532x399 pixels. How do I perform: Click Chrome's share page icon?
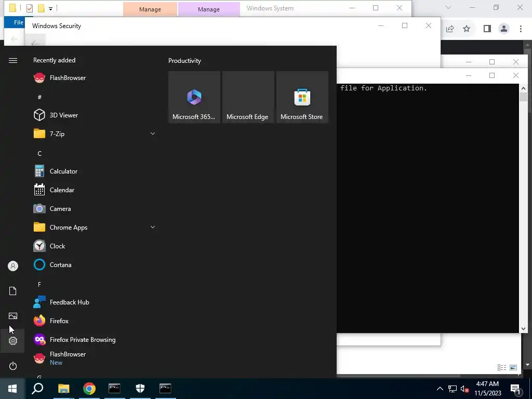point(450,29)
